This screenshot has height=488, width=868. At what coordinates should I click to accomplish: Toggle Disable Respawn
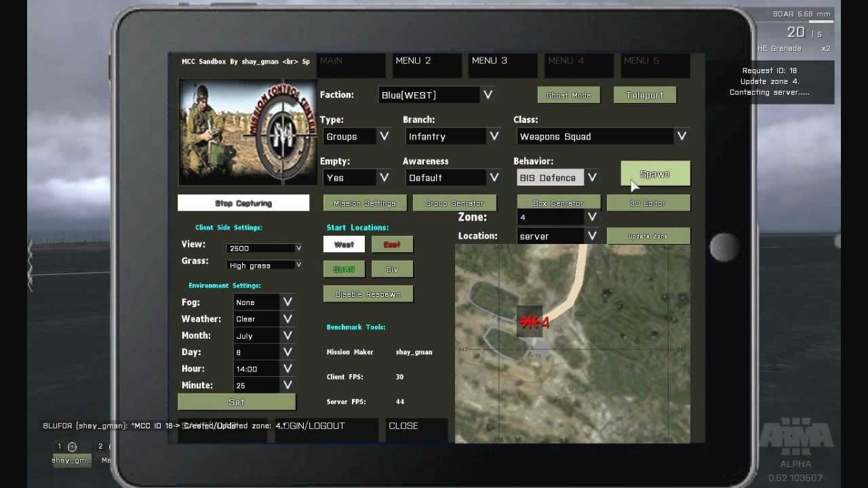click(x=368, y=294)
